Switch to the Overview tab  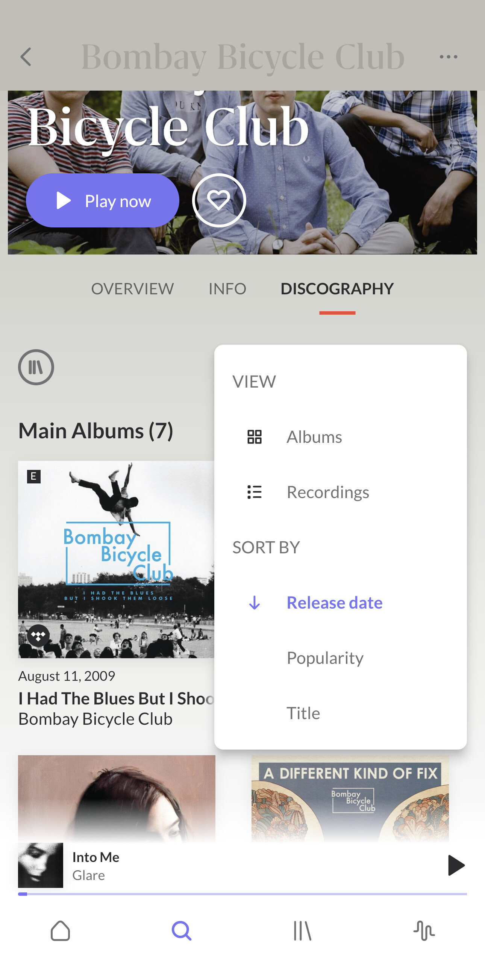point(132,289)
